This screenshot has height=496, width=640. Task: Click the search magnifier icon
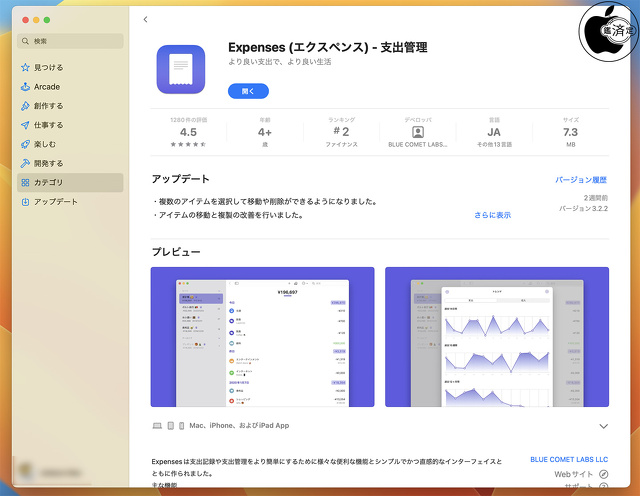pyautogui.click(x=25, y=41)
